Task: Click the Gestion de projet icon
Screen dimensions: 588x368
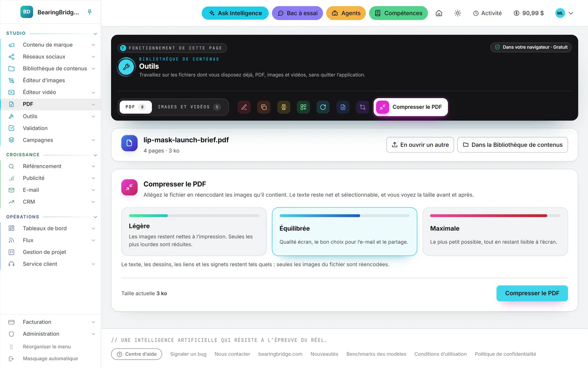Action: (11, 252)
